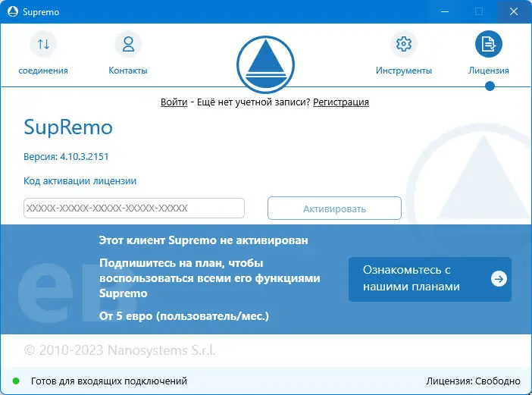Switch to the Инструменты tab label
Image resolution: width=532 pixels, height=395 pixels.
404,71
